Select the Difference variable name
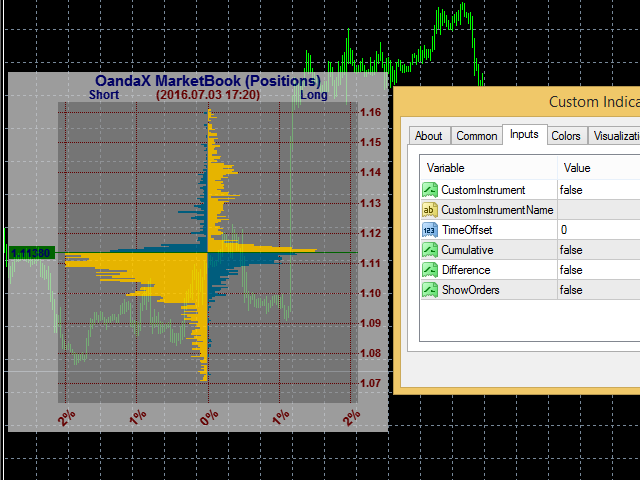The image size is (640, 480). tap(466, 270)
